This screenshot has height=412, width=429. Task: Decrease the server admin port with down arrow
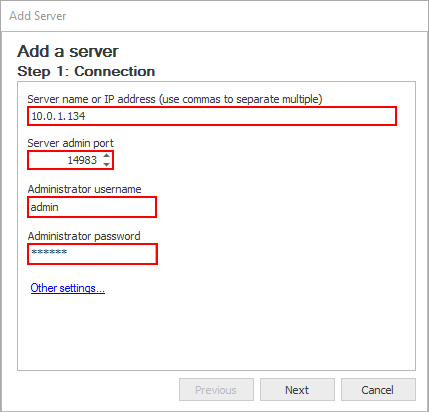click(x=106, y=164)
